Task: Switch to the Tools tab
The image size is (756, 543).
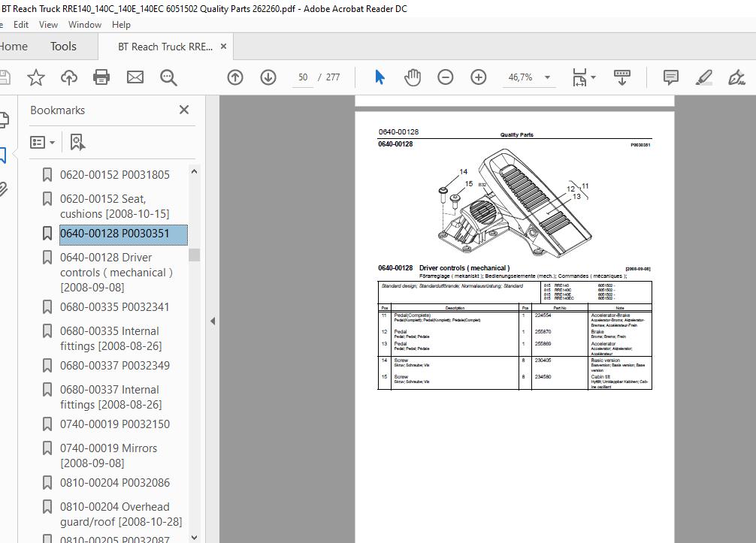Action: [63, 47]
